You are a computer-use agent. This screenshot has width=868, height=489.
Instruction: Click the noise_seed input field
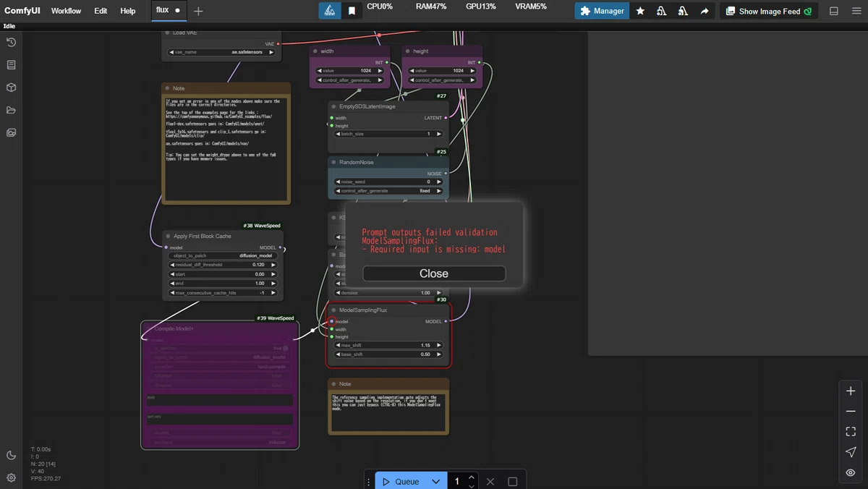[388, 182]
